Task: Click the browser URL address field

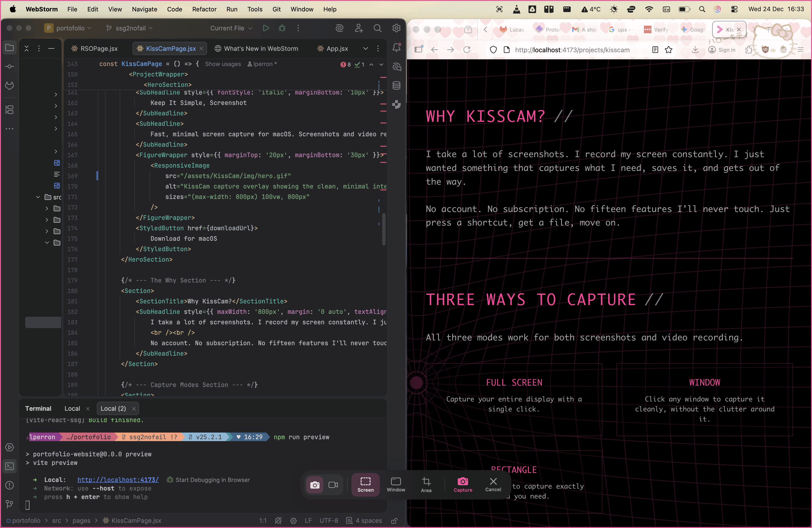Action: 572,50
